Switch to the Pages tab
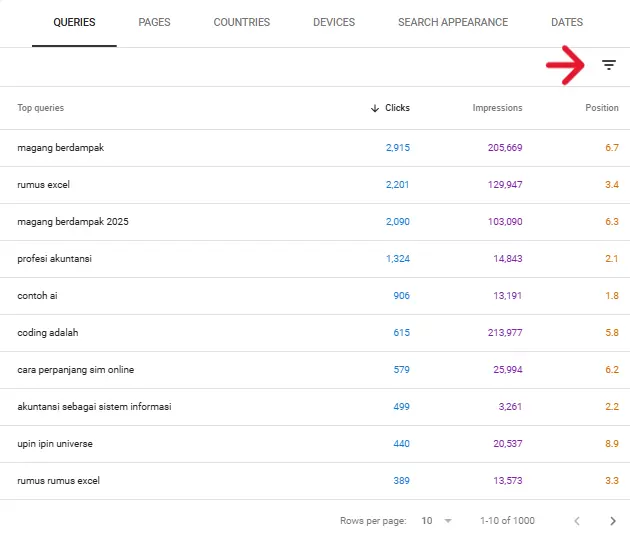 click(154, 22)
